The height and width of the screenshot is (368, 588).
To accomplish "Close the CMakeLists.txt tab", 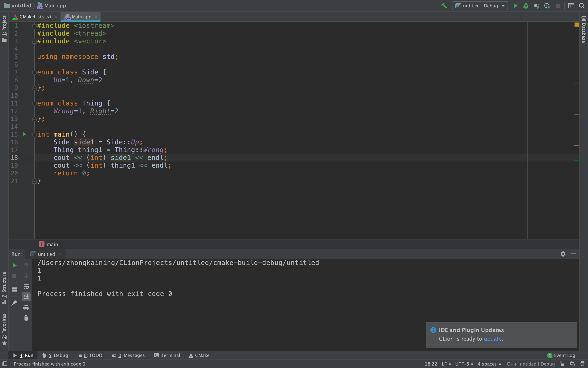I will pos(56,17).
